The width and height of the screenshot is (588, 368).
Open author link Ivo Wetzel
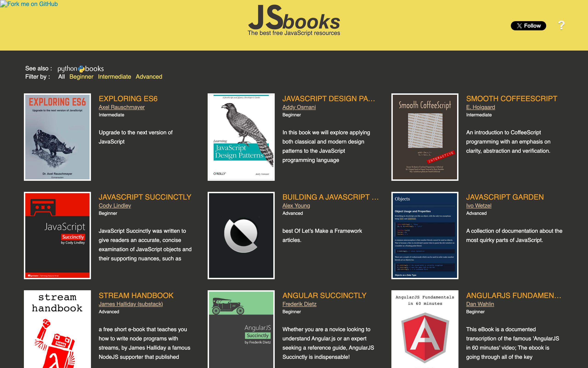click(479, 205)
